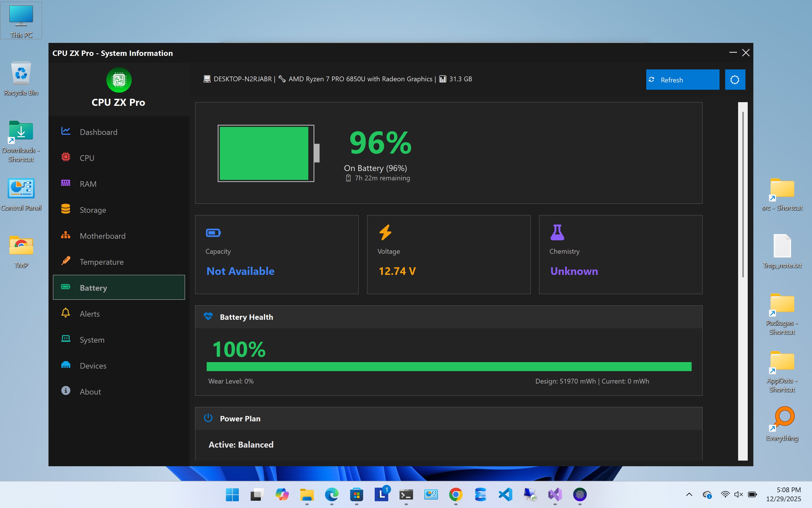
Task: Click the purple RAM memory icon
Action: 66,183
